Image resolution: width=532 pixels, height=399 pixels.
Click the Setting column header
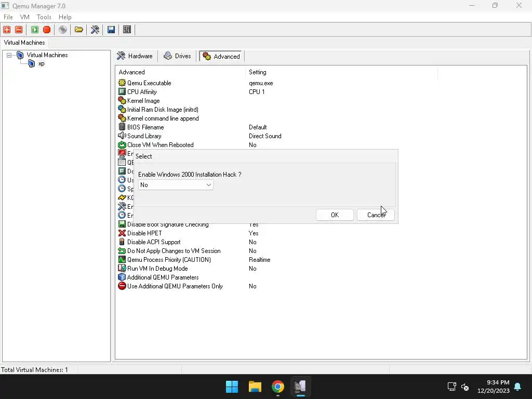tap(341, 72)
